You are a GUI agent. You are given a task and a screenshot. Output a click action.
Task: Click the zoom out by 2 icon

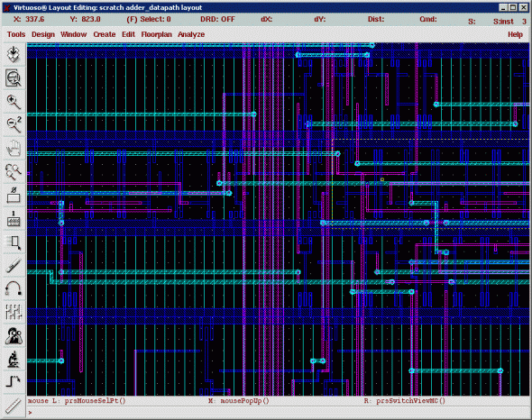click(x=14, y=124)
